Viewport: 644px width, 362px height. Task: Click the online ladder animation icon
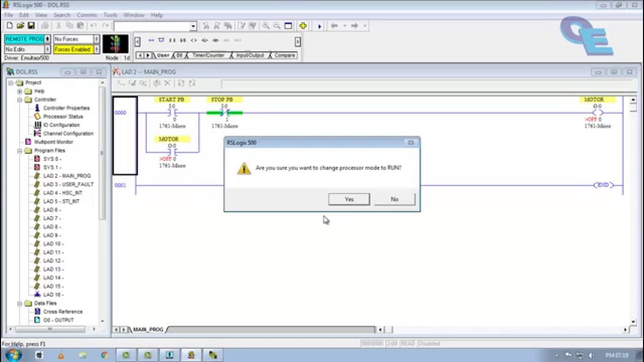point(115,44)
